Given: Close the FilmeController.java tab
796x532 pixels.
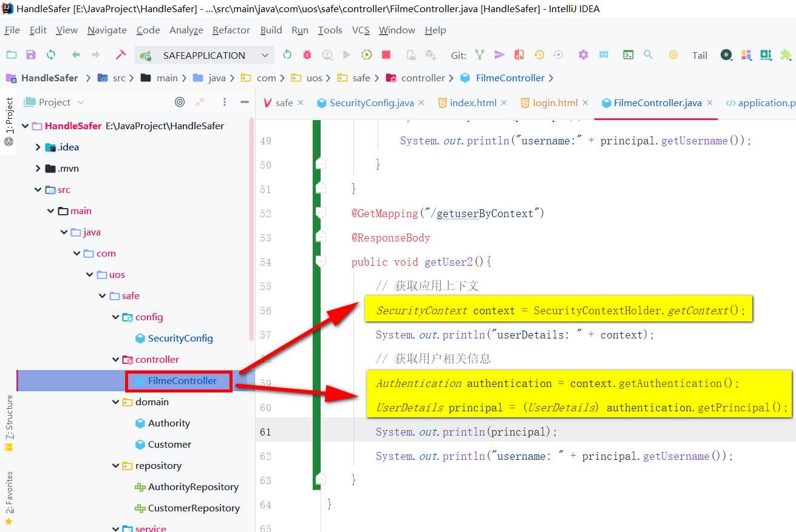Looking at the screenshot, I should (710, 103).
